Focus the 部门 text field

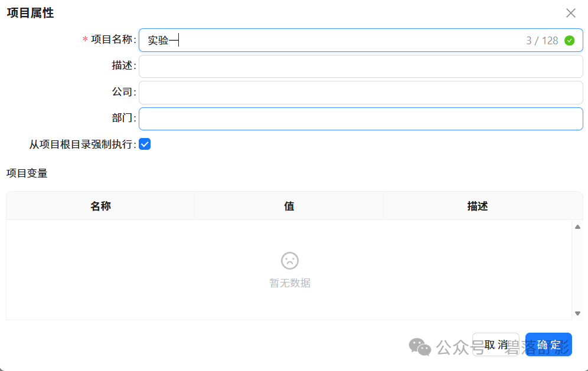pyautogui.click(x=361, y=119)
